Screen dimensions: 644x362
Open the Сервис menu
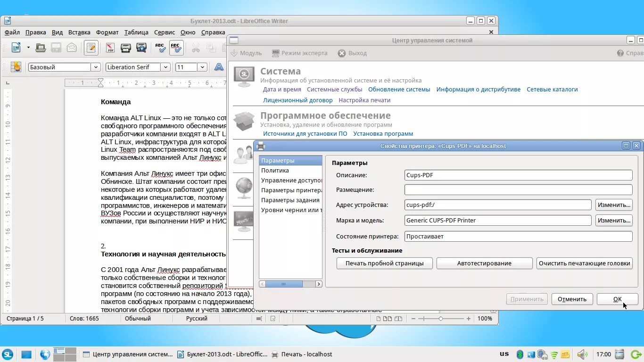[165, 33]
